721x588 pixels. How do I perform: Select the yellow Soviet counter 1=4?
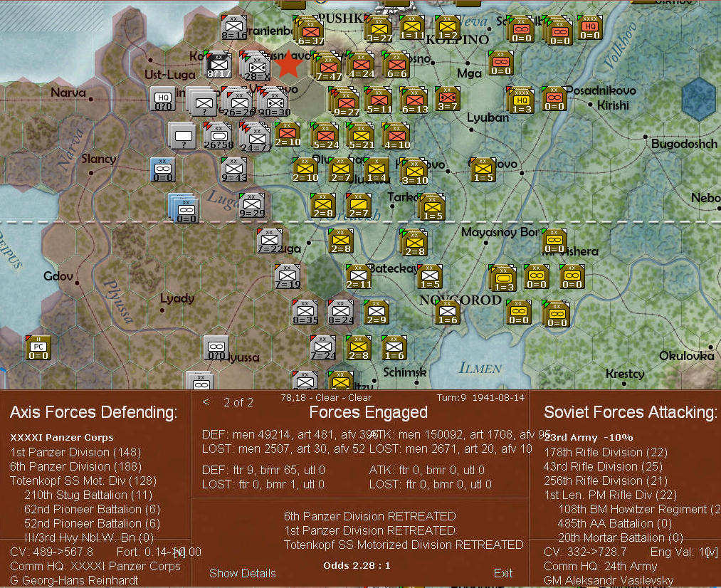377,169
